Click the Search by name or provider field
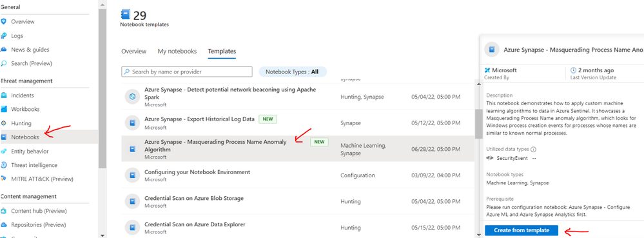 [187, 72]
